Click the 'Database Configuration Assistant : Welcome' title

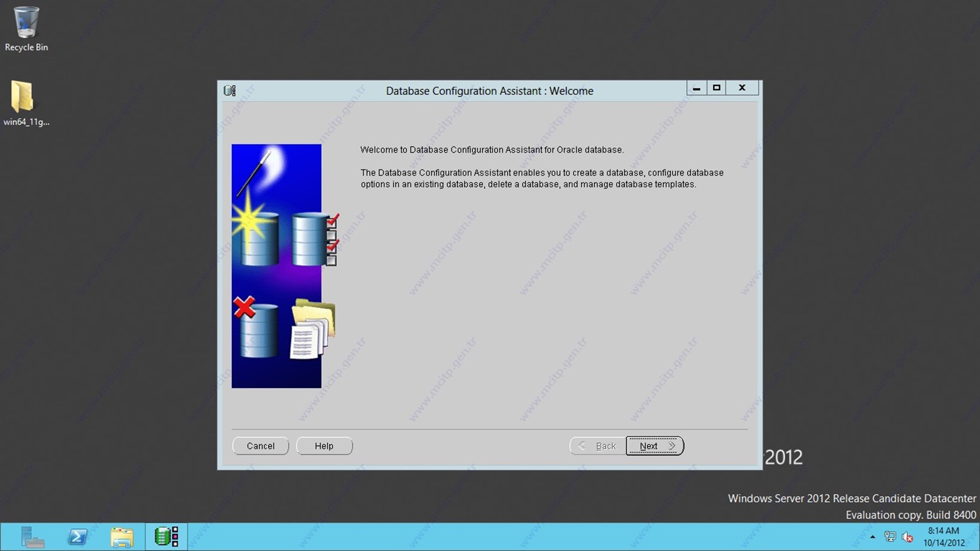(x=489, y=91)
